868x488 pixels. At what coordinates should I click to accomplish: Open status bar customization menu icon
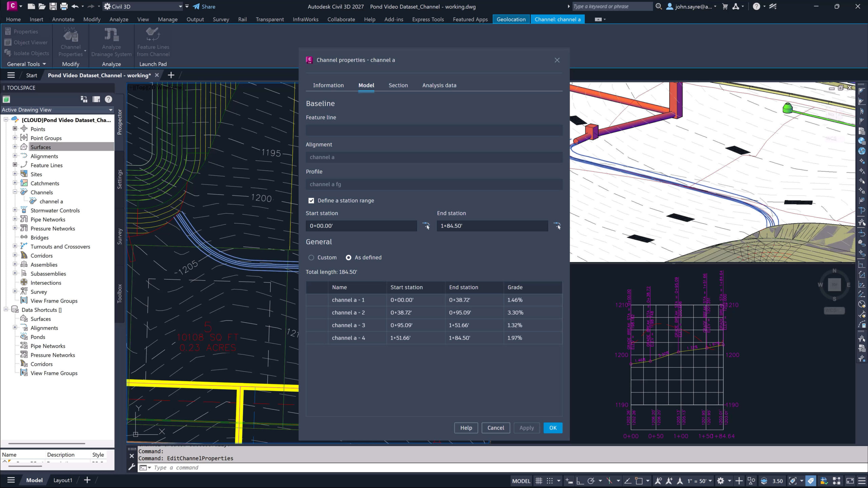tap(862, 481)
